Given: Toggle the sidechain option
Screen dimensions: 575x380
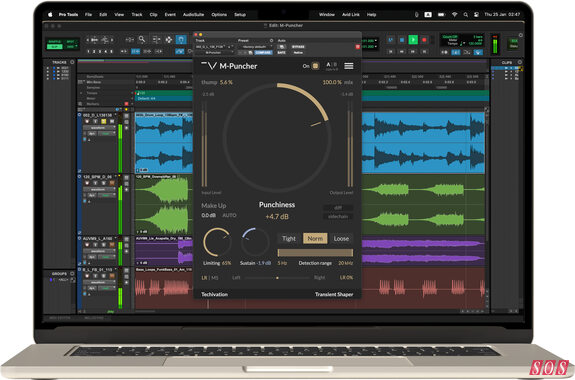Looking at the screenshot, I should point(338,216).
